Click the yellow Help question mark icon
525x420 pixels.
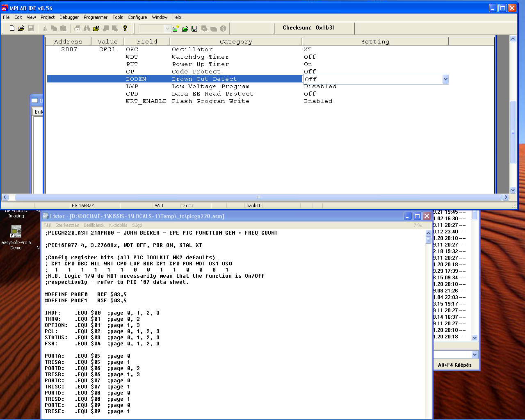click(125, 28)
